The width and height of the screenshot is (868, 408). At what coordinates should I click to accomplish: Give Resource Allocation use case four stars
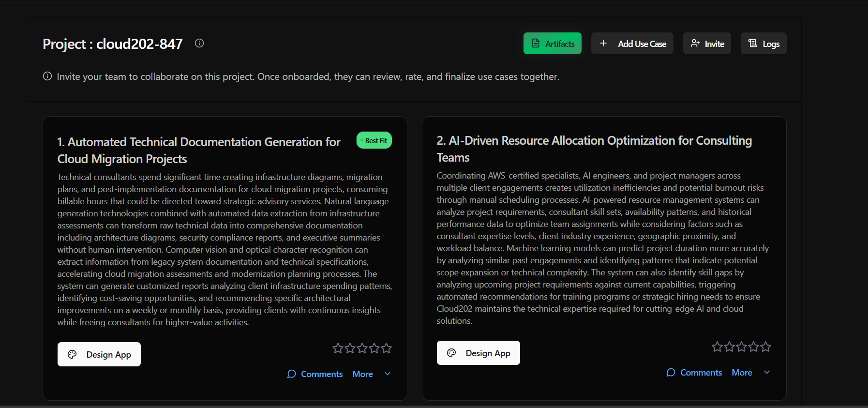[x=753, y=347]
